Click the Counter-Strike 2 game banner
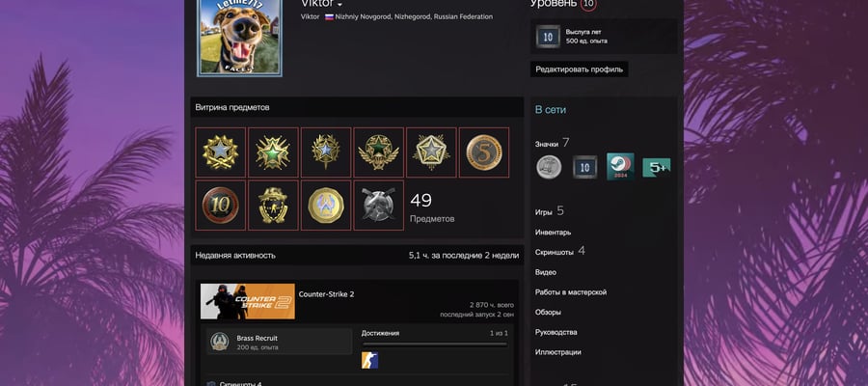Image resolution: width=868 pixels, height=386 pixels. [x=248, y=301]
